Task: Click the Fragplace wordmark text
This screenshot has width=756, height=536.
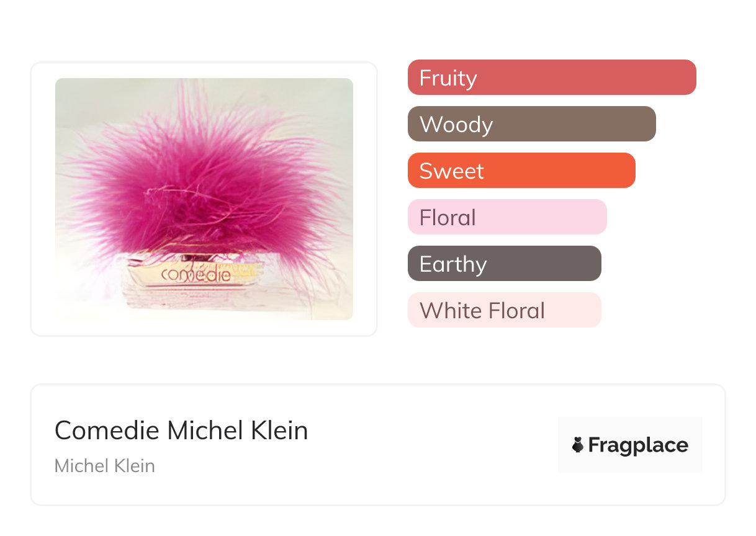Action: tap(638, 445)
